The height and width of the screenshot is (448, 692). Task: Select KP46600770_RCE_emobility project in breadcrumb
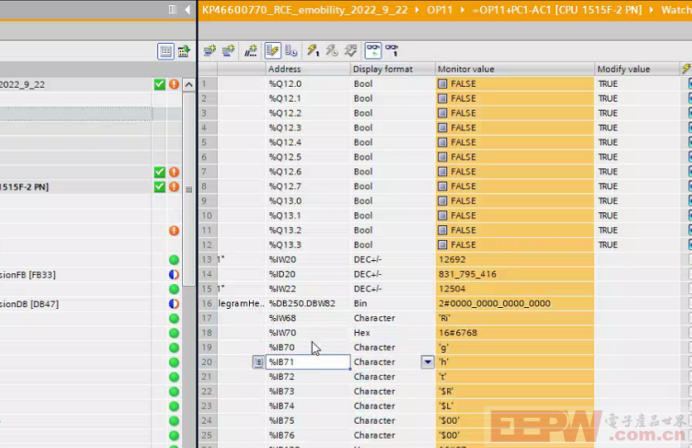pos(305,10)
